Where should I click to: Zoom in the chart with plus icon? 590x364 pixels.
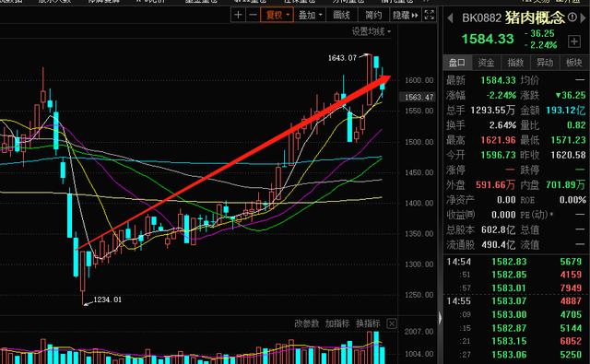pos(238,15)
